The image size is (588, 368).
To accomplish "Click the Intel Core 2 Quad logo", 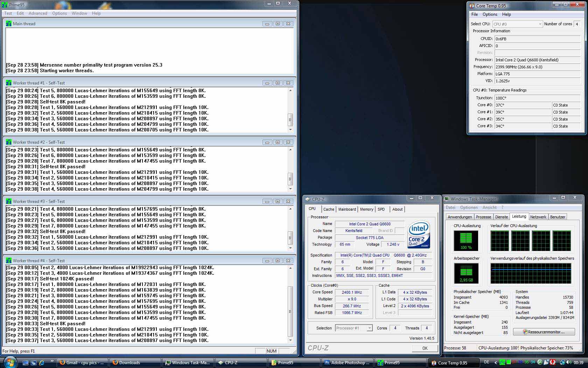I will (x=419, y=234).
